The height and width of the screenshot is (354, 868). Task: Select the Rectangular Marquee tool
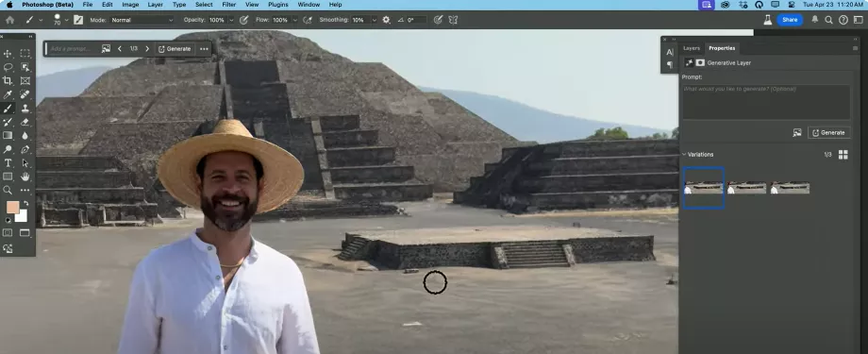[25, 54]
